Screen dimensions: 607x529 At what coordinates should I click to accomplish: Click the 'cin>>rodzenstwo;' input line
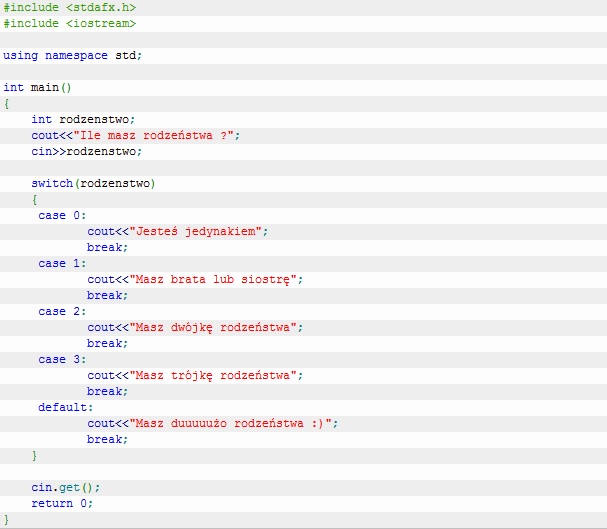86,151
